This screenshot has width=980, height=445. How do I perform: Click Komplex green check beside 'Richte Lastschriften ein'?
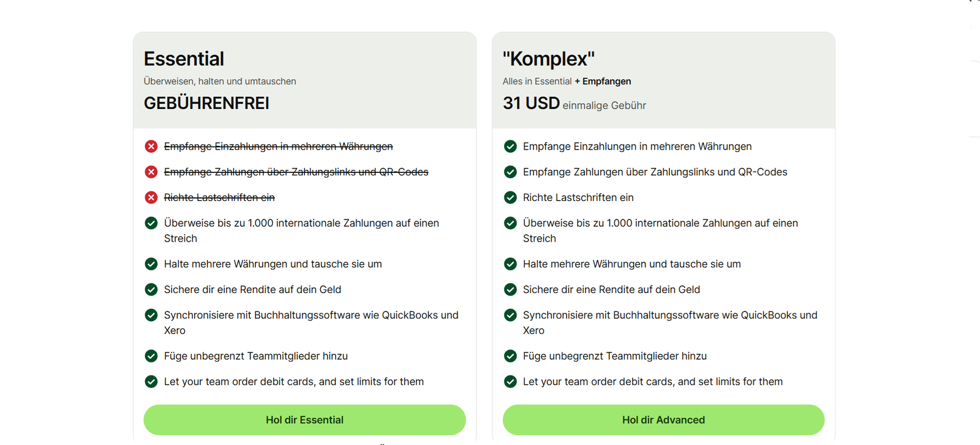coord(510,197)
